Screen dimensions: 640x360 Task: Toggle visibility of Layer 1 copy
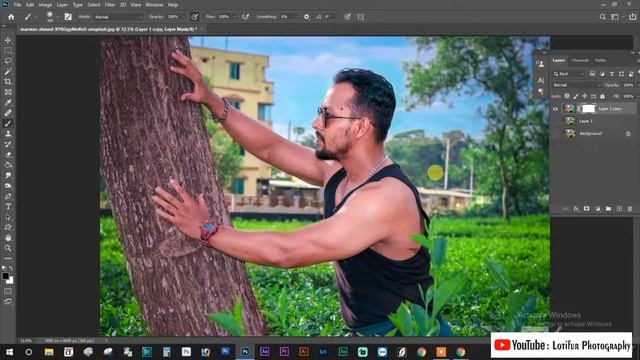[556, 109]
